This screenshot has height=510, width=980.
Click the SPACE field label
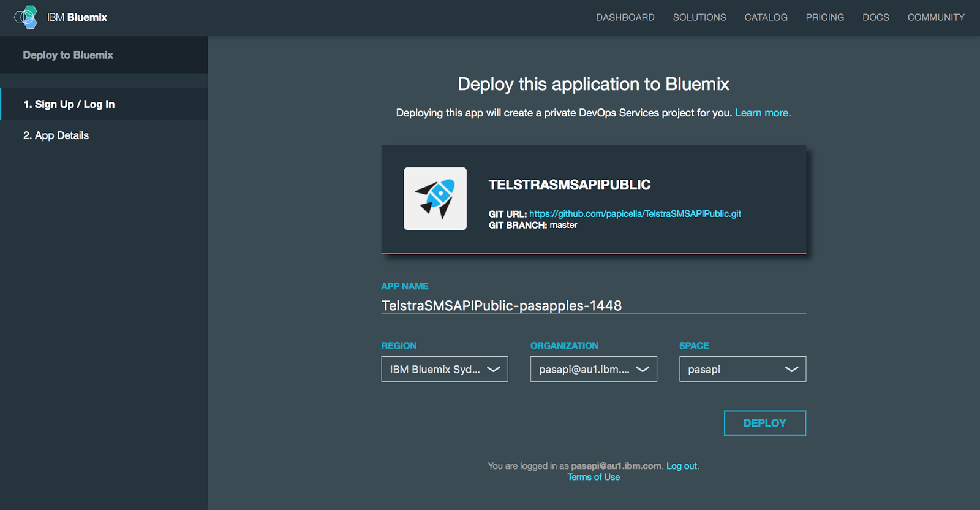pyautogui.click(x=694, y=346)
